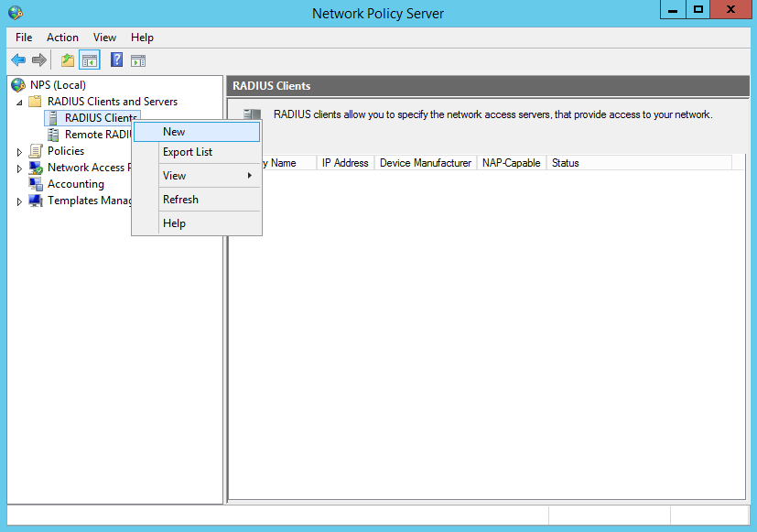Click the NPS (Local) globe icon

point(18,85)
